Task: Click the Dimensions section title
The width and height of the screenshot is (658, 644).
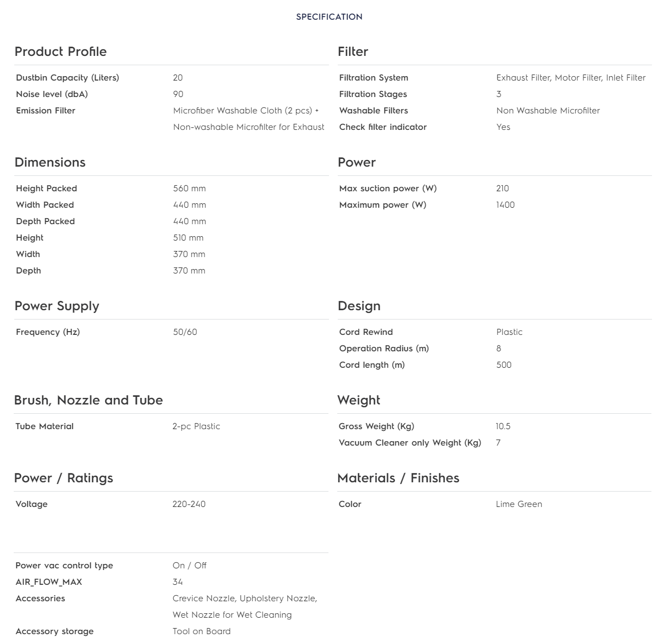Action: click(x=50, y=162)
